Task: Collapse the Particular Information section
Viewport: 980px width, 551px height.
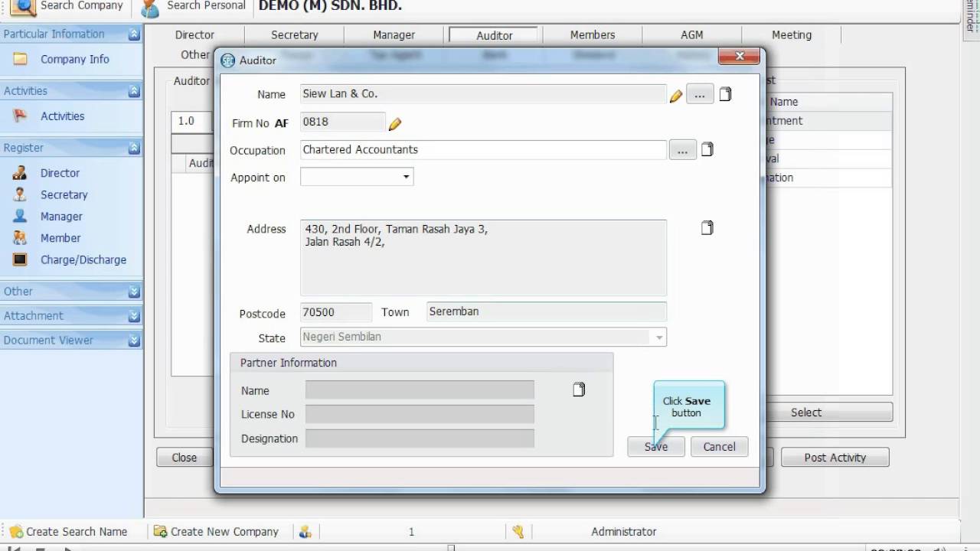Action: (134, 34)
